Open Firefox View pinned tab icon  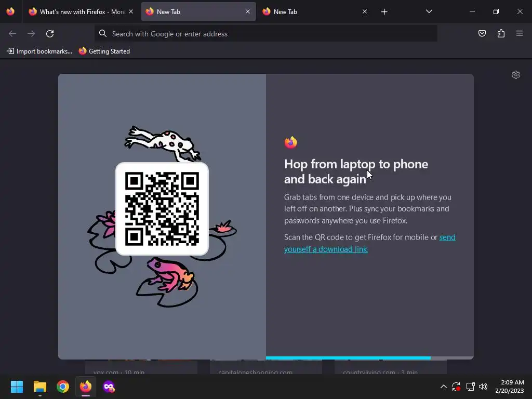10,11
